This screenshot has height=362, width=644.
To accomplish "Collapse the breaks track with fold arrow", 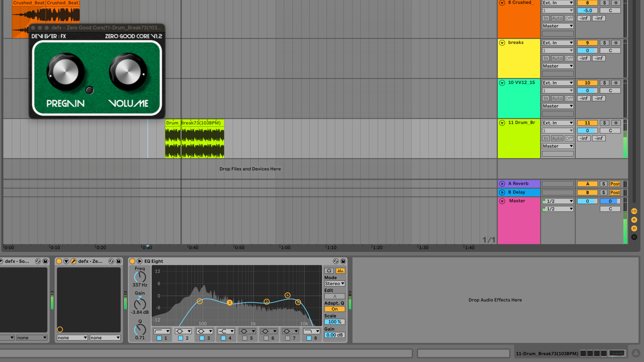I will (502, 43).
